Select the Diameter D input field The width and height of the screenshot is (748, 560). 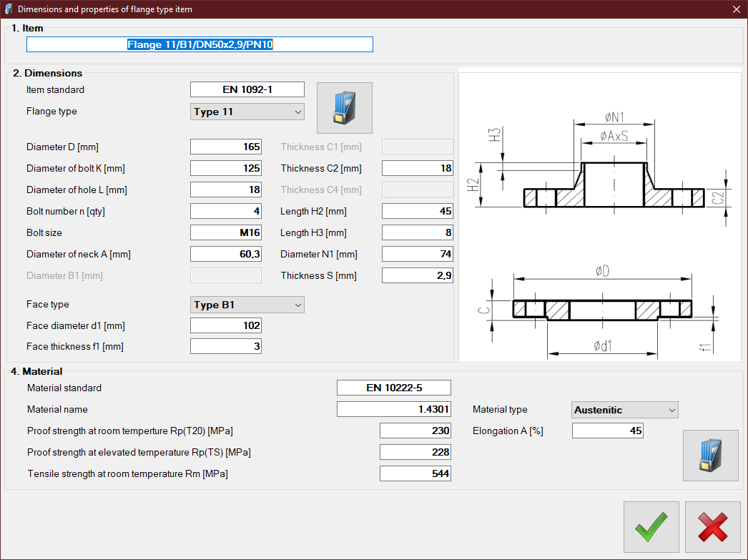[226, 147]
